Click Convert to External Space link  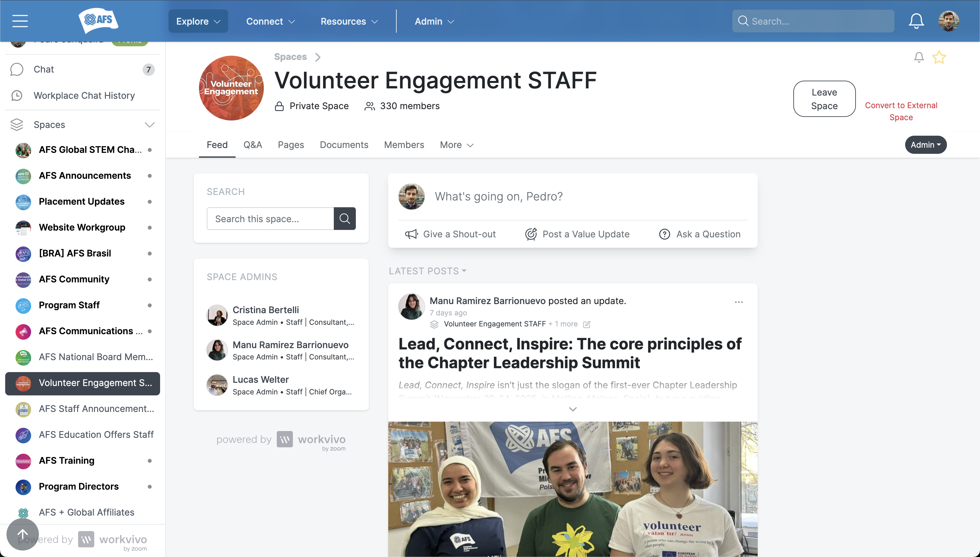(901, 111)
